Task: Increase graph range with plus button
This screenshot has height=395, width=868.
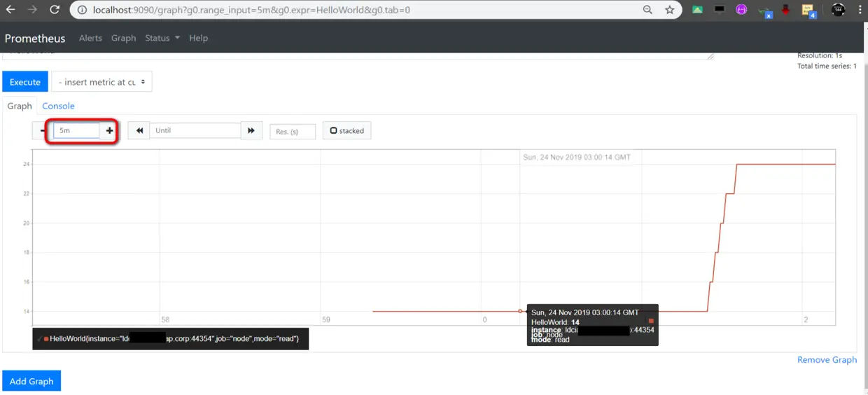Action: pos(109,131)
